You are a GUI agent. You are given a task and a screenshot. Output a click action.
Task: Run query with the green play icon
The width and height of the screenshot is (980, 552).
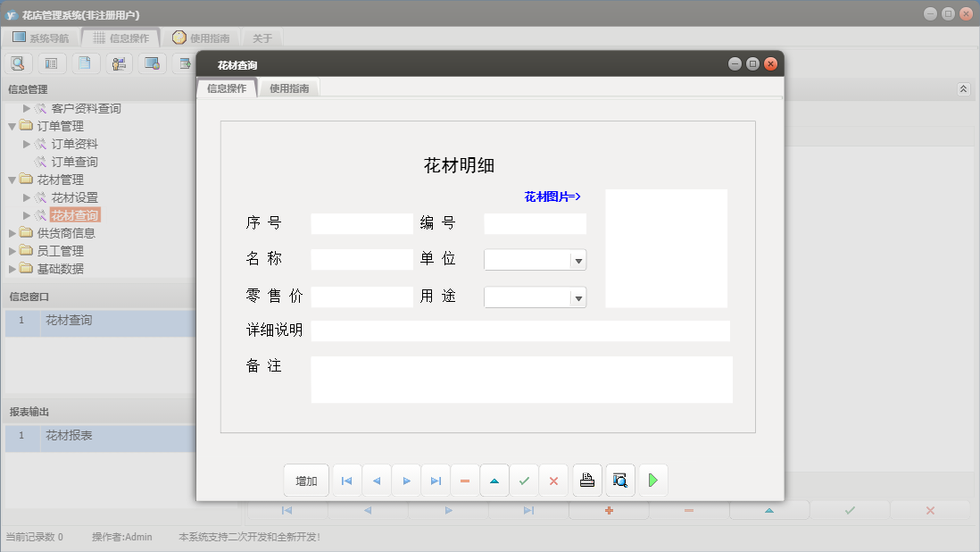pyautogui.click(x=652, y=480)
